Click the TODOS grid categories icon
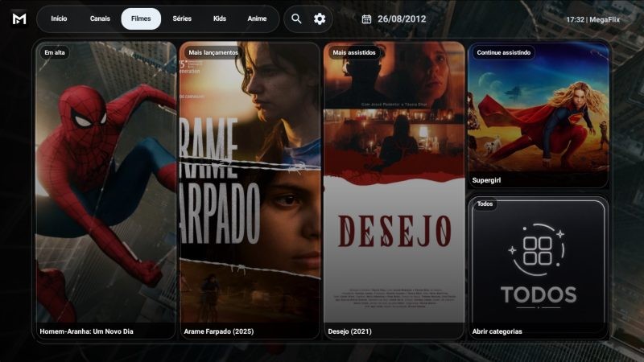 (x=538, y=250)
